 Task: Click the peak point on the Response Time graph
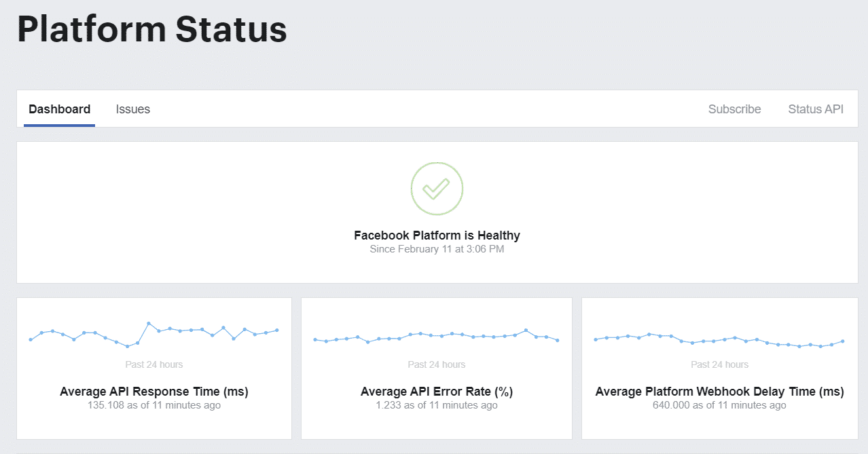click(x=147, y=324)
